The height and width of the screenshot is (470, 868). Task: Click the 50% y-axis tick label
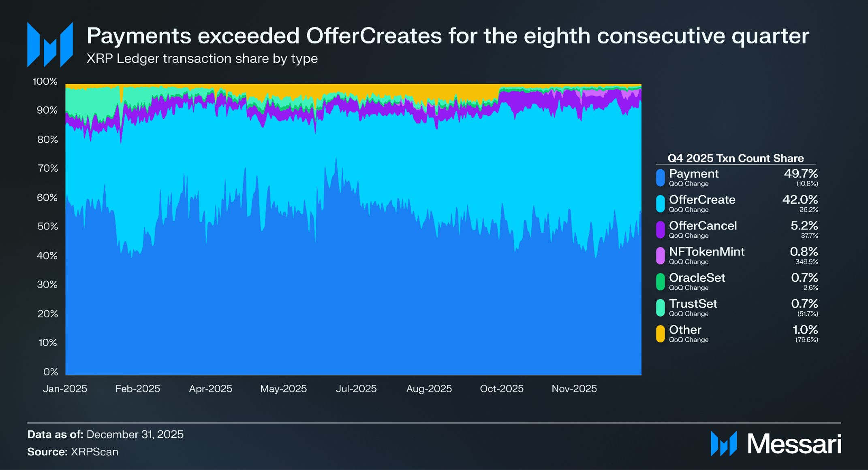point(47,226)
